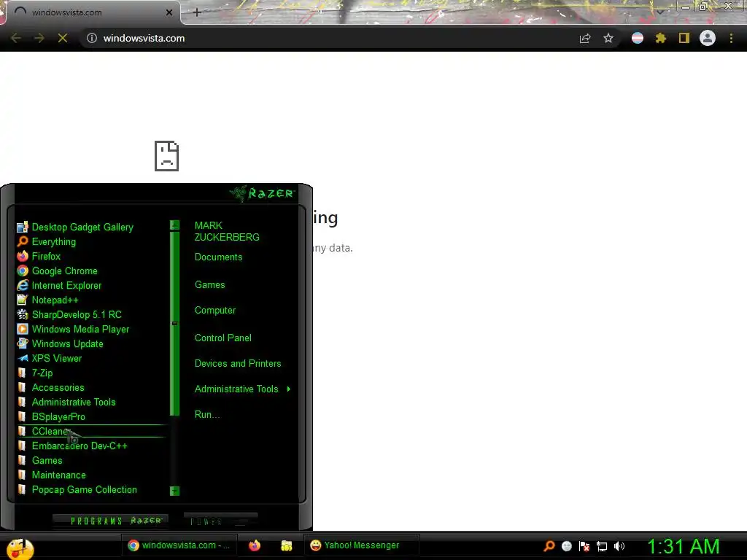Click the start orb smiley button

(20, 548)
